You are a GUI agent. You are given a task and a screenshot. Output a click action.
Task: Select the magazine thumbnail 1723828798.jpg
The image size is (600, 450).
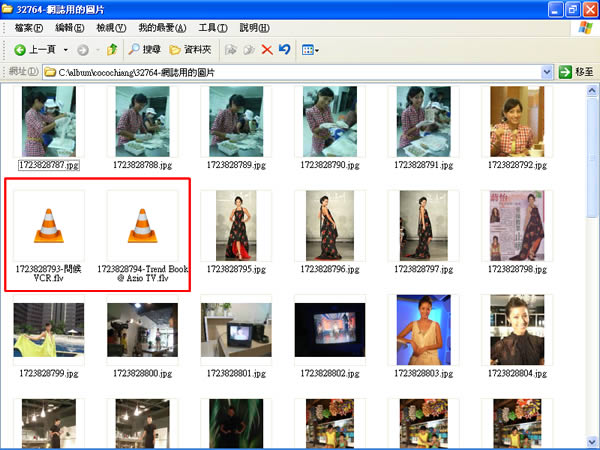click(517, 232)
